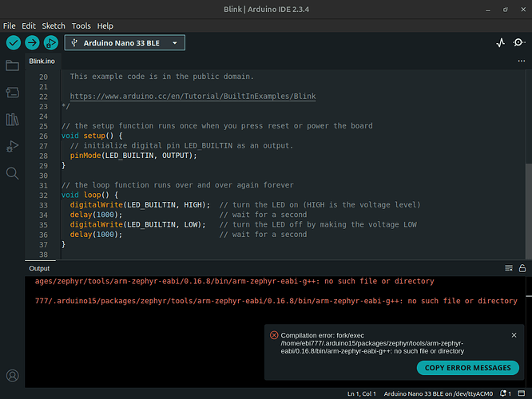Open the Edit menu

point(29,26)
